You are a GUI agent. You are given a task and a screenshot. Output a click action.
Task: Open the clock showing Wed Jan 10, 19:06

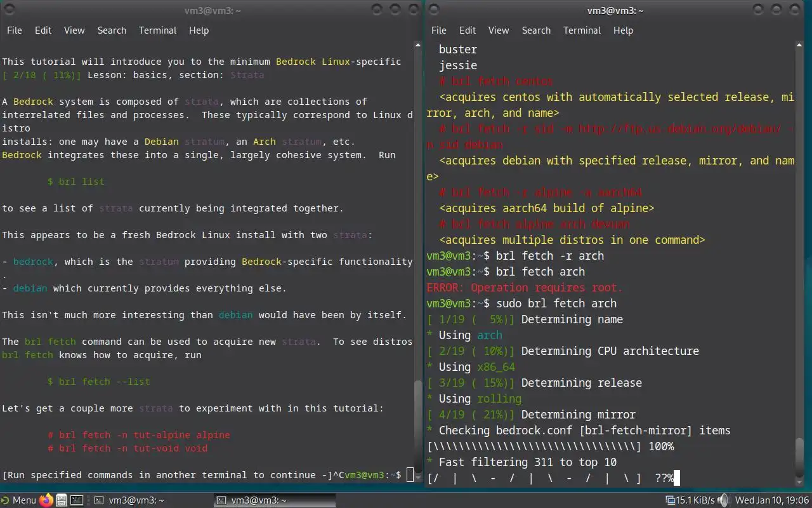click(771, 500)
